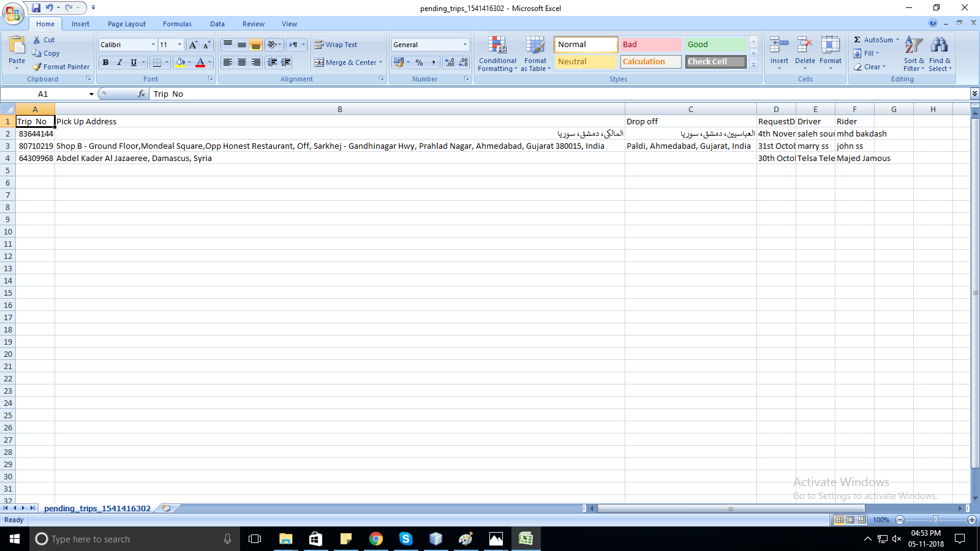The height and width of the screenshot is (551, 980).
Task: Click the Windows taskbar search box
Action: (135, 539)
